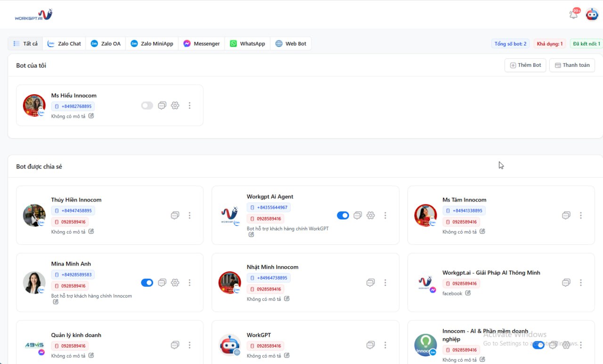Click the robot profile avatar icon

tap(592, 15)
